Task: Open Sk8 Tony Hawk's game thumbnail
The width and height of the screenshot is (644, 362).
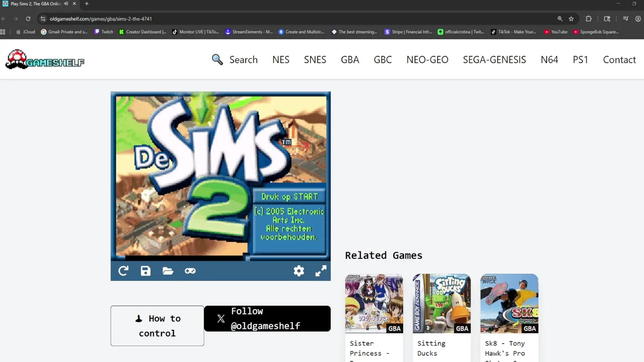Action: [x=509, y=303]
